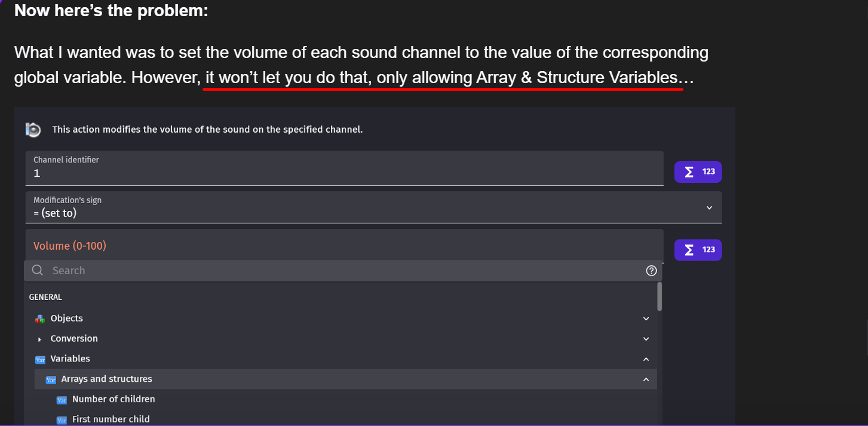
Task: Click the sound action speaker icon
Action: tap(33, 129)
